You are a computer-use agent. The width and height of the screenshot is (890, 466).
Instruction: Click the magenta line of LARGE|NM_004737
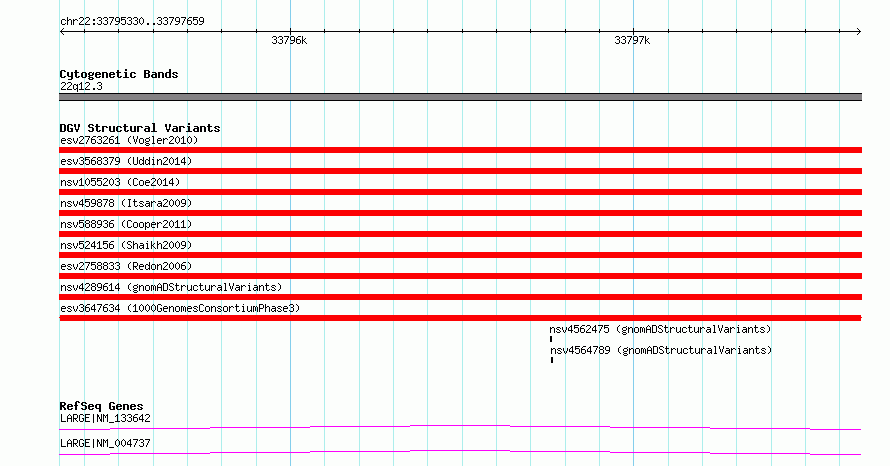pyautogui.click(x=460, y=452)
